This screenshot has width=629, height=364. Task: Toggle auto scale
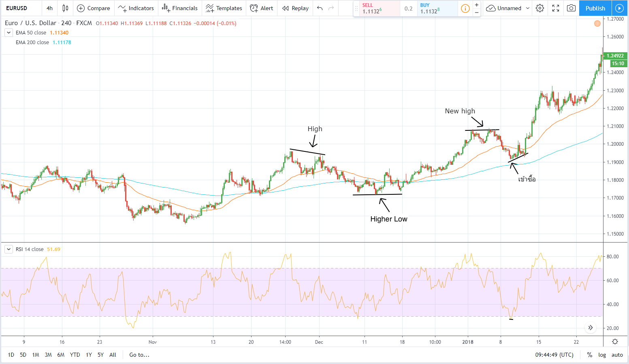[x=617, y=355]
